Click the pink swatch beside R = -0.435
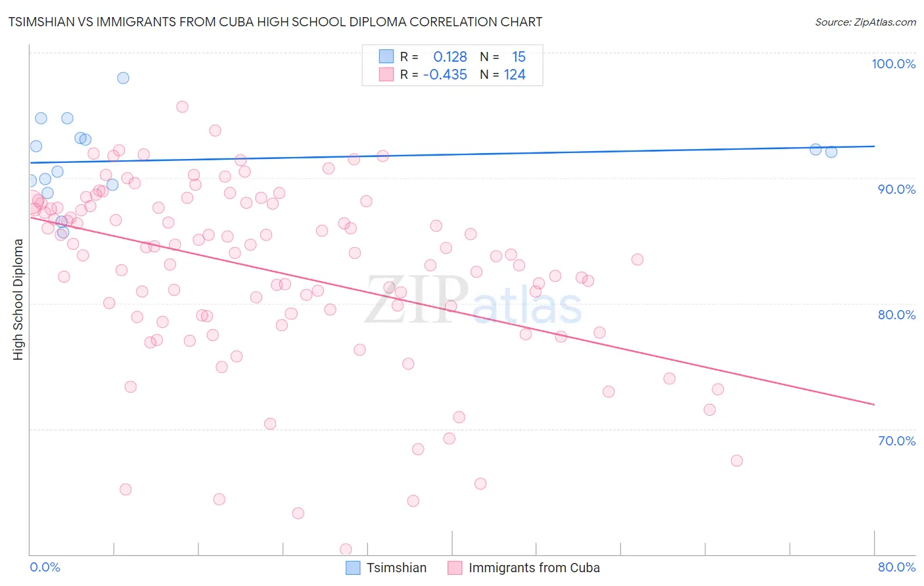The image size is (924, 586). [386, 74]
